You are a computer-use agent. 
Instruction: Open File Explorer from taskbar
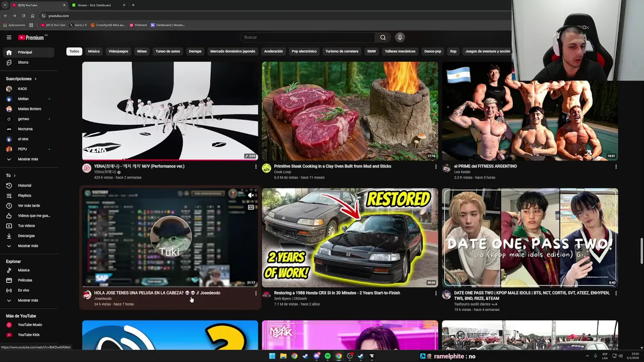283,356
